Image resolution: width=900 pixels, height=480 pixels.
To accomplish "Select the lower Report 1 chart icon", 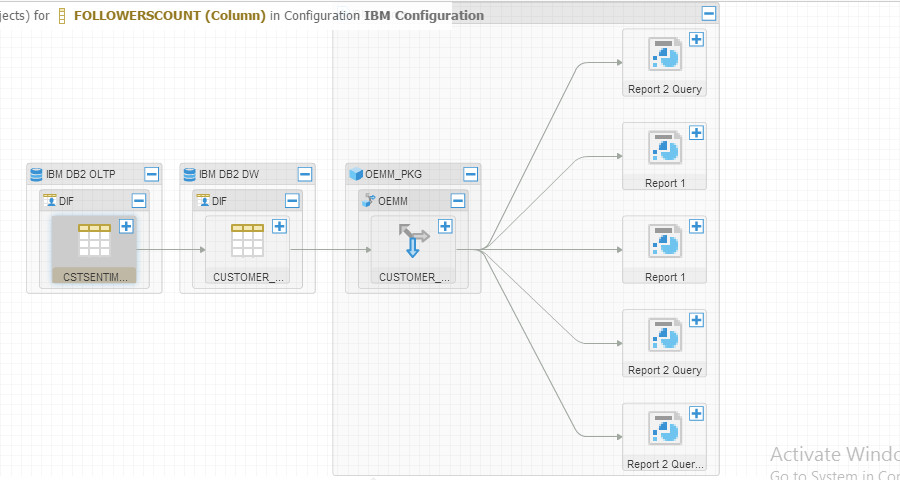I will [665, 241].
